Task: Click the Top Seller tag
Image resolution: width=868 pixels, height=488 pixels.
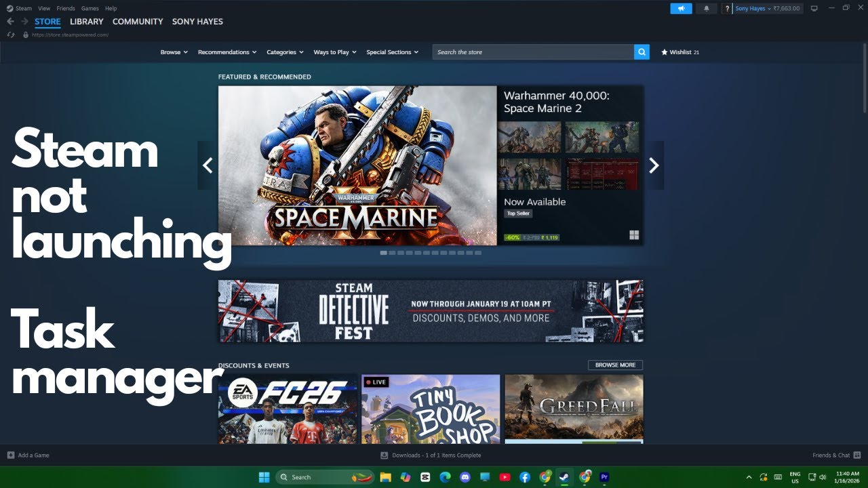Action: (518, 213)
